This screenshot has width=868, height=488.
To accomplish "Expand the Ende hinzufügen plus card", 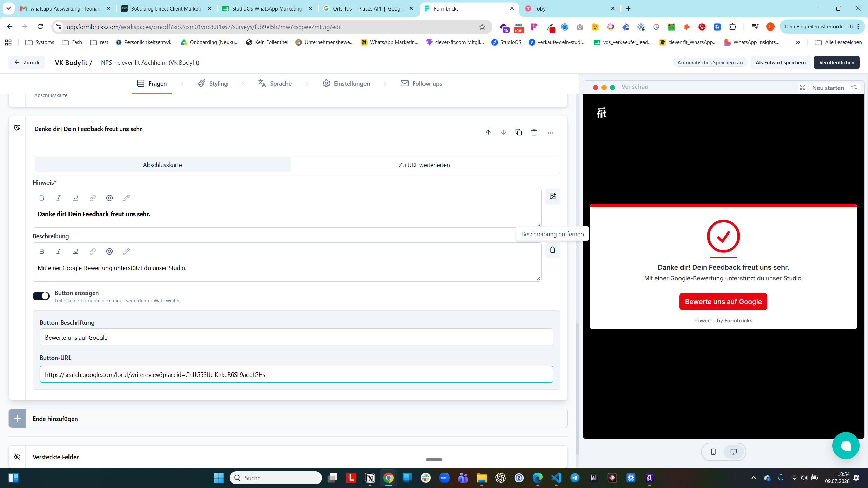I will click(x=288, y=419).
